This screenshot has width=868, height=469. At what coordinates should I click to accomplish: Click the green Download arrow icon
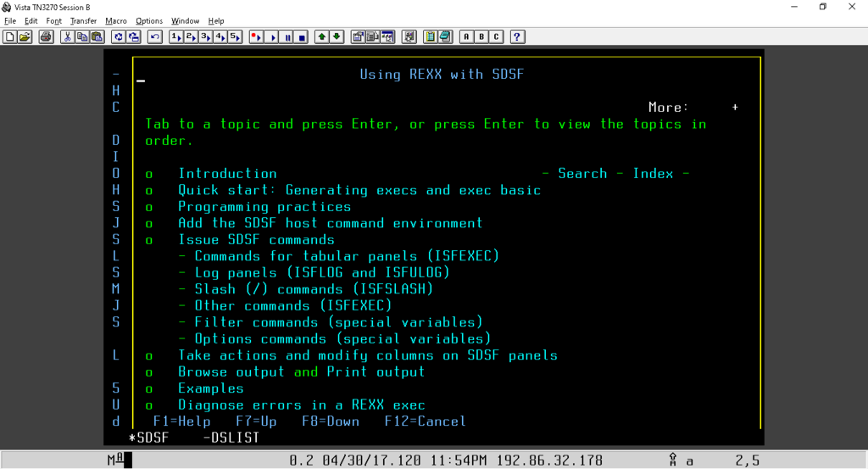point(337,37)
